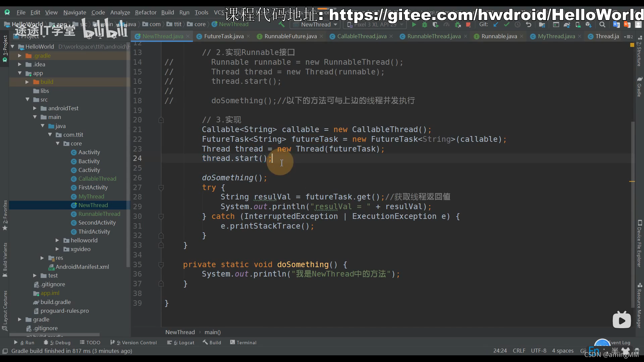Image resolution: width=644 pixels, height=362 pixels.
Task: Open the Pixel 3 XL API 29 device dropdown
Action: pyautogui.click(x=375, y=24)
